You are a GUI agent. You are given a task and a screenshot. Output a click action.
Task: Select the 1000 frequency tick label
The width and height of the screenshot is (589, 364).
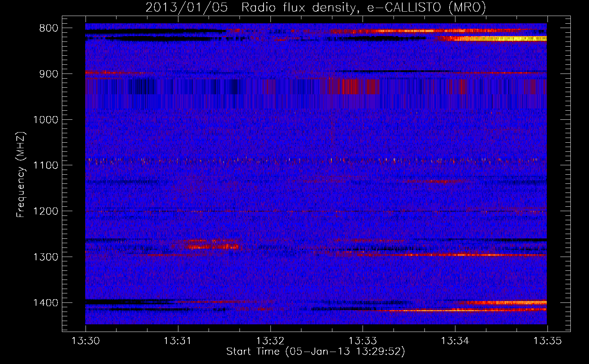[x=46, y=120]
